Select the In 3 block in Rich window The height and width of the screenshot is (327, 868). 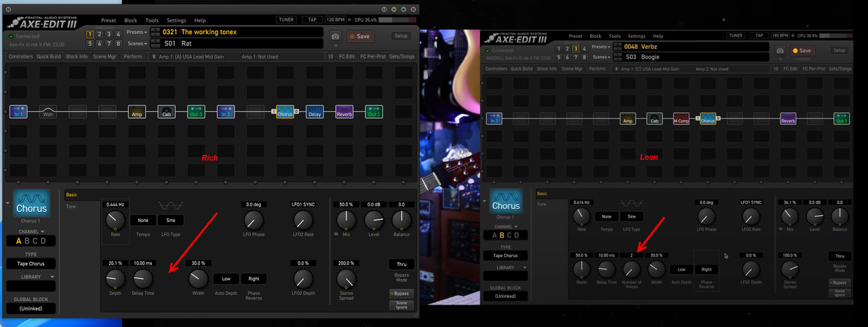pyautogui.click(x=226, y=111)
